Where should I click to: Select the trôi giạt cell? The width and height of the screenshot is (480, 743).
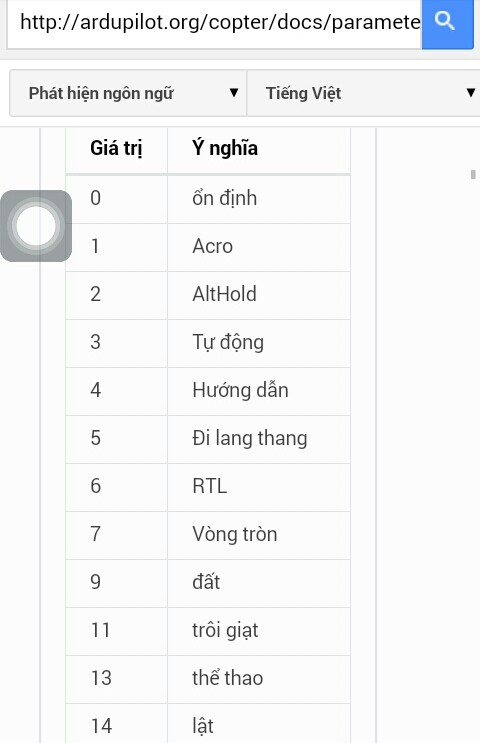click(259, 631)
